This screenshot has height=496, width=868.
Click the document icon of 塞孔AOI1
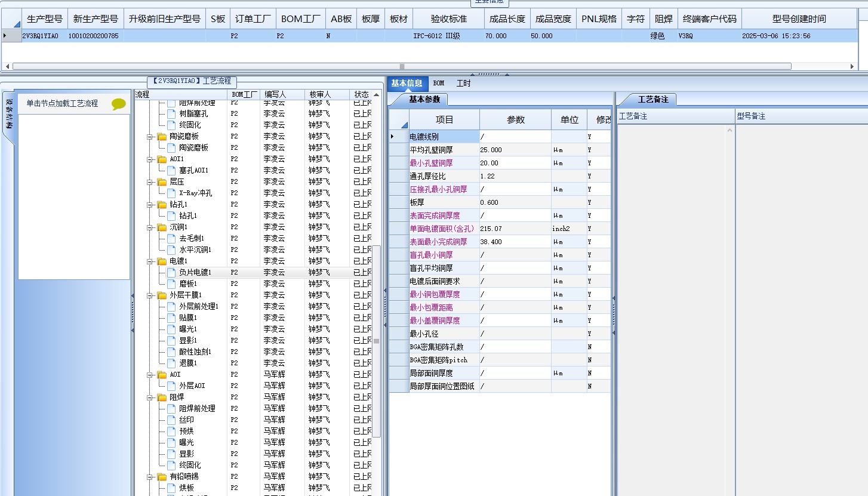click(x=172, y=171)
